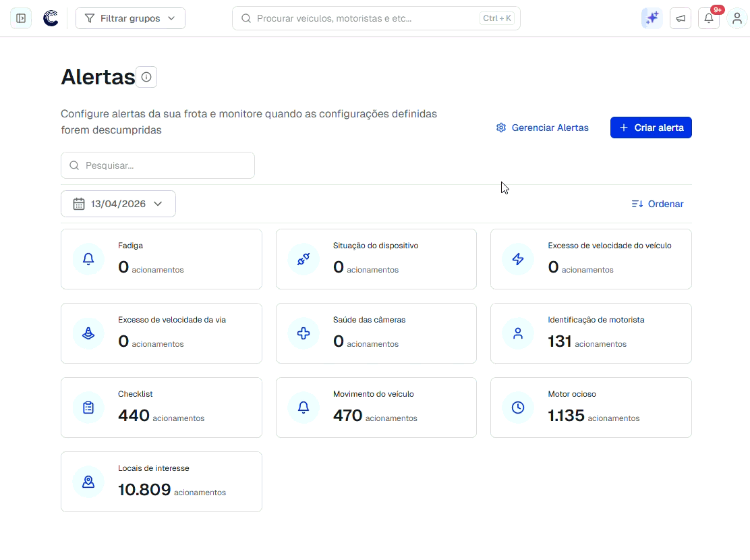The height and width of the screenshot is (560, 750).
Task: Select the Identificação de motorista card
Action: 591,333
